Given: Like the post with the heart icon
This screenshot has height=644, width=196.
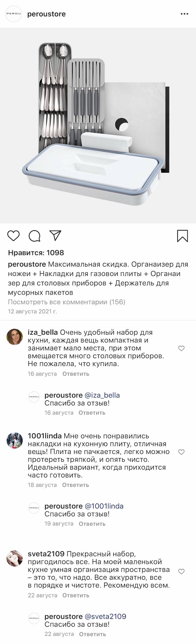Looking at the screenshot, I should click(13, 236).
